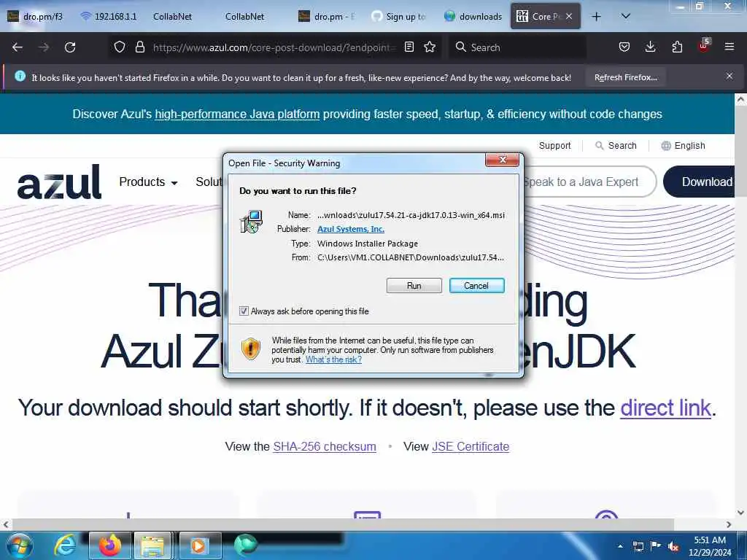Toggle reader view icon in address bar
Viewport: 747px width, 560px height.
pyautogui.click(x=409, y=47)
